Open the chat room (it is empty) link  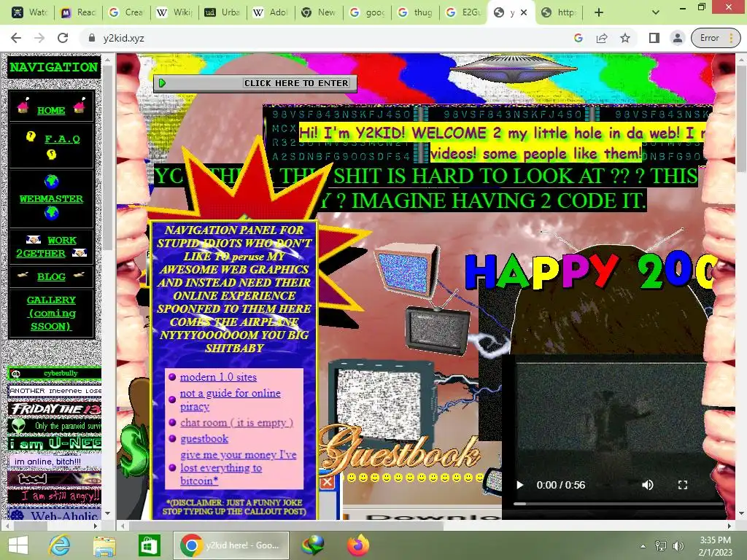[236, 422]
